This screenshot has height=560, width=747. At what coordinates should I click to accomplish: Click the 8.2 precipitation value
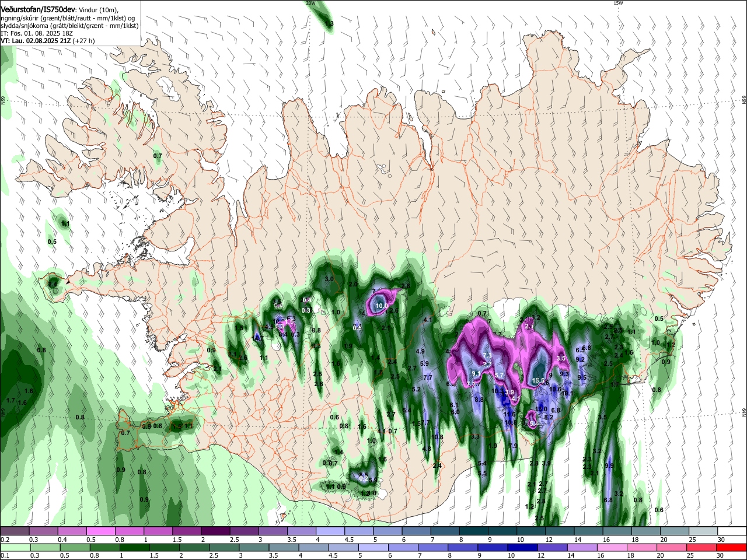(549, 417)
